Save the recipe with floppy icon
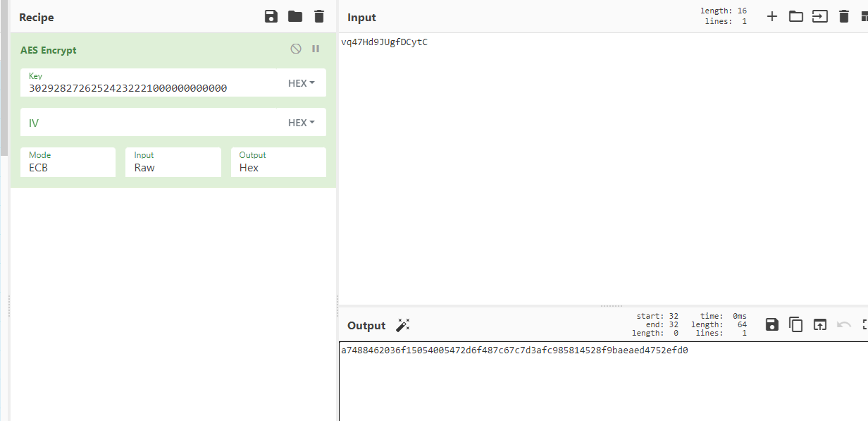This screenshot has width=868, height=421. tap(271, 16)
